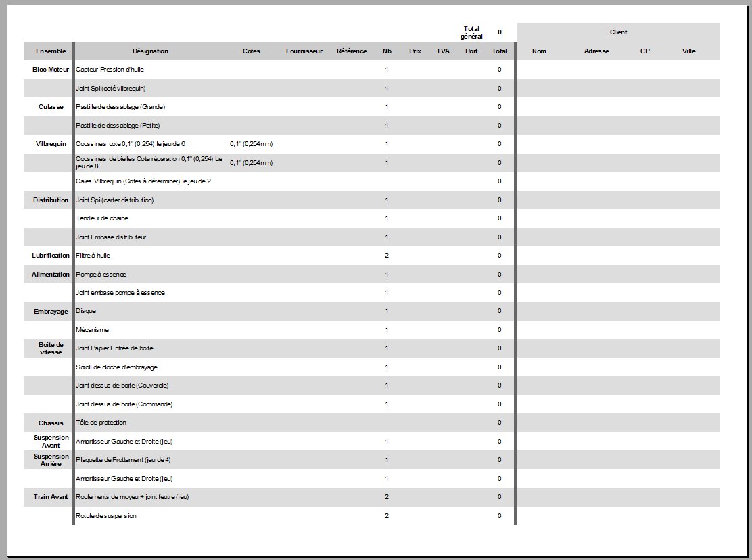752x560 pixels.
Task: Click the Référence column header
Action: [x=352, y=51]
